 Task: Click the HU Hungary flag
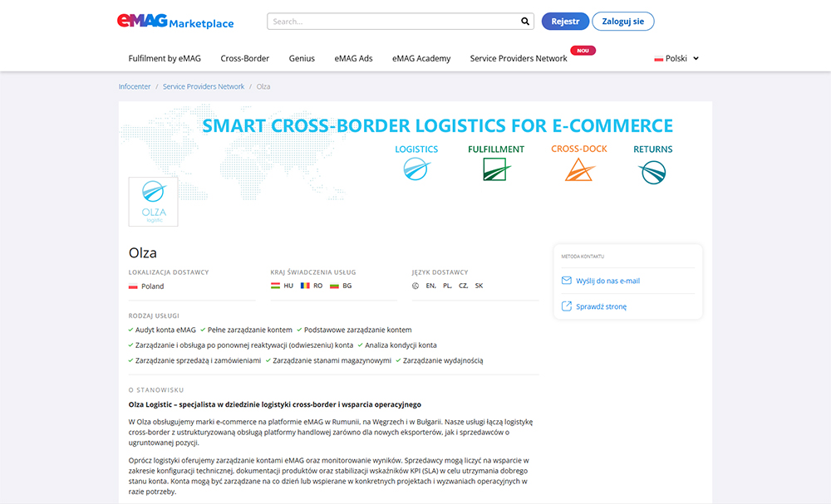pos(275,286)
